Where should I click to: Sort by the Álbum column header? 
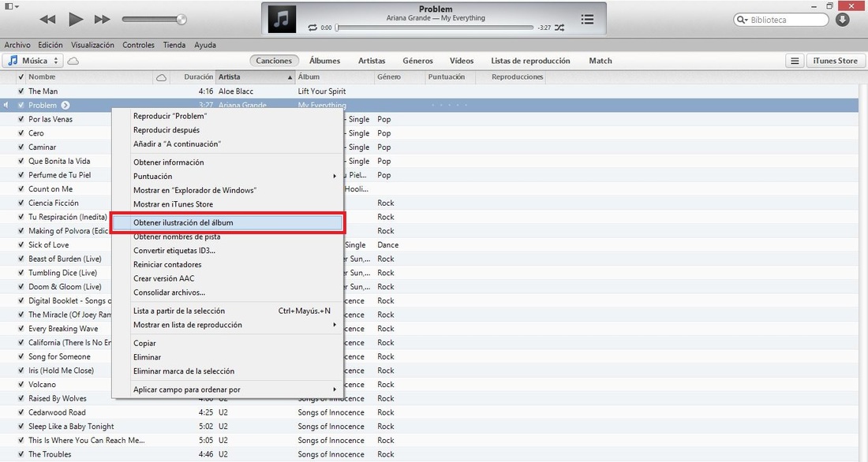(309, 77)
